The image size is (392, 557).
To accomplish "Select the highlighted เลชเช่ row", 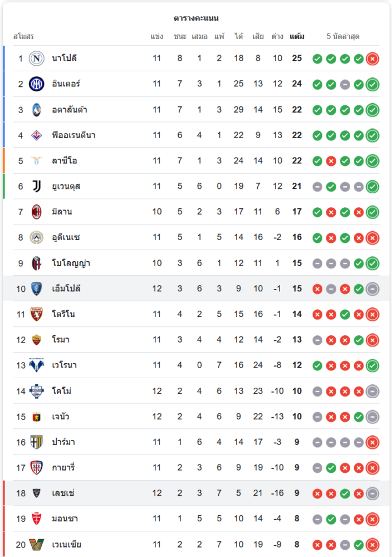I will pos(196,493).
